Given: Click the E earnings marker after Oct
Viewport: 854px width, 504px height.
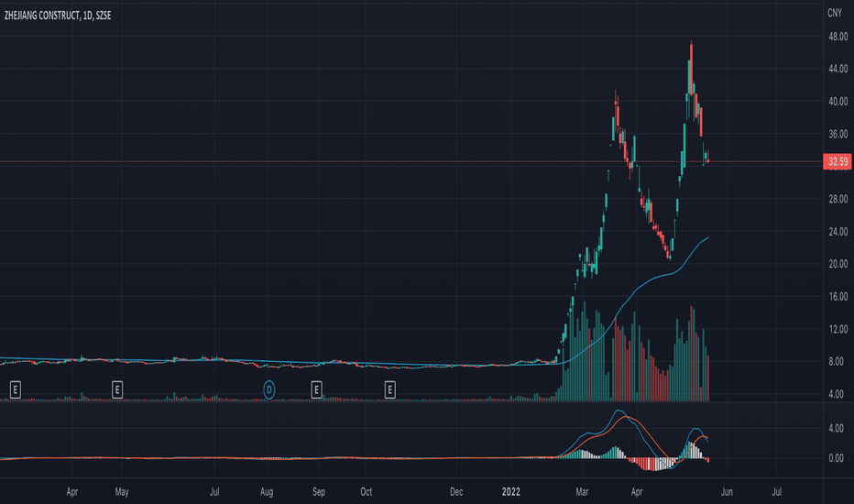Looking at the screenshot, I should tap(389, 389).
